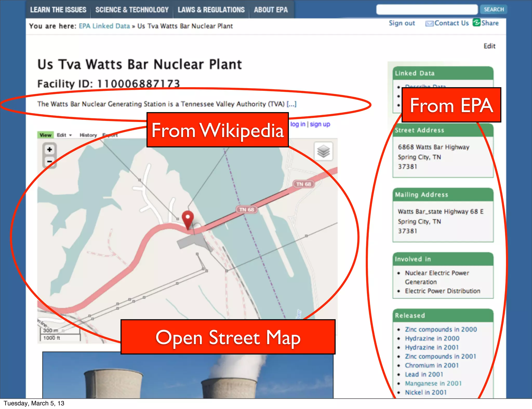Viewport: 532px width, 409px height.
Task: Click the TN 68 road label near the bridge
Action: pos(247,209)
